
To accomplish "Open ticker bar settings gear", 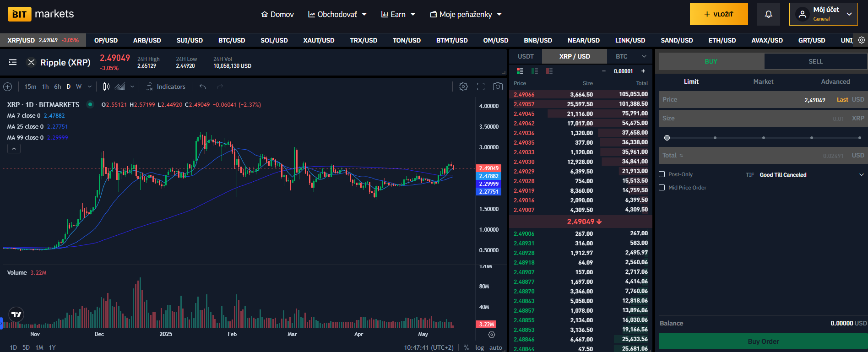I will [861, 40].
